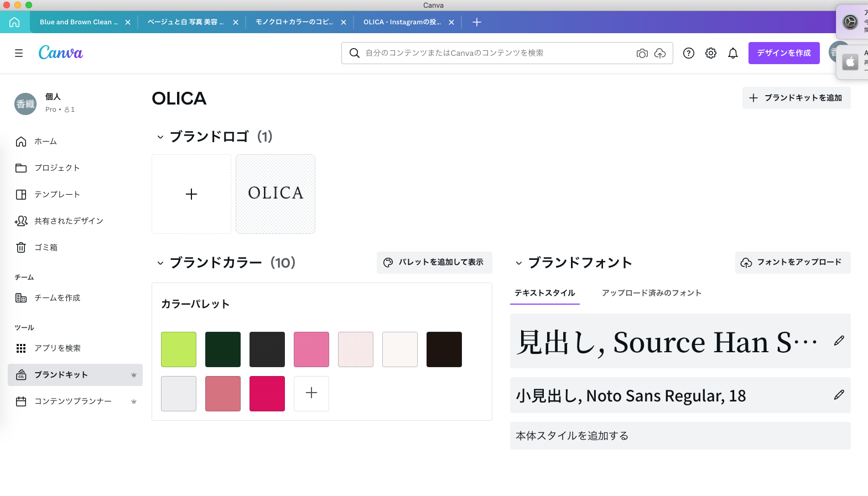Click the デザインを作成 button

(784, 53)
